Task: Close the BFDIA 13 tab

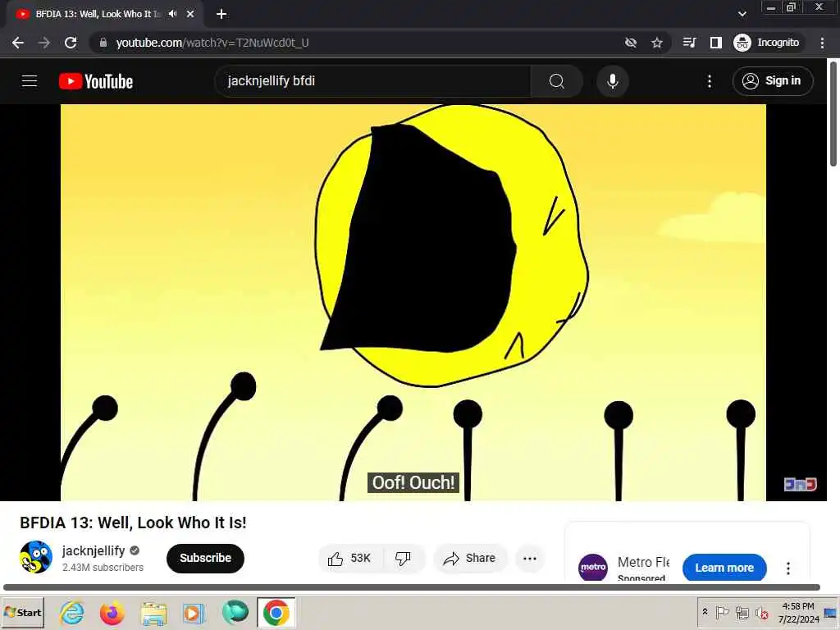Action: [190, 14]
